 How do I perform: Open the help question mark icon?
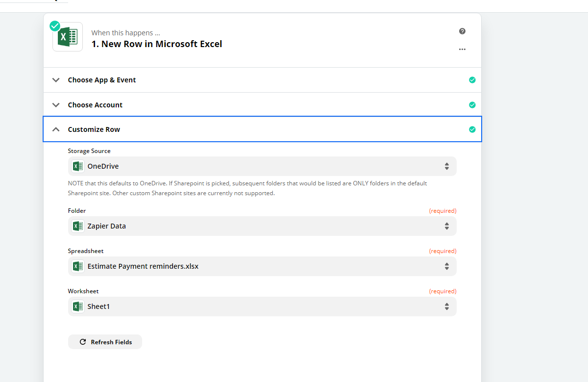point(462,31)
